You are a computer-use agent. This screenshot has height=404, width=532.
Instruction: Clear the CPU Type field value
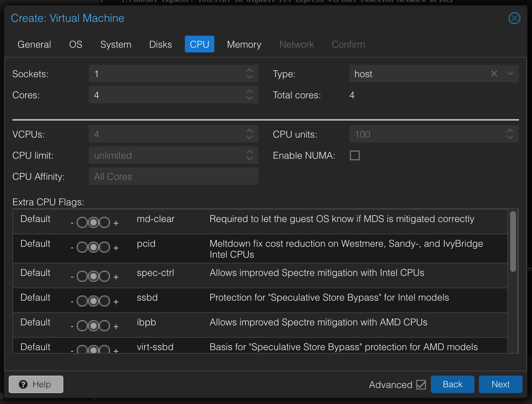tap(494, 74)
